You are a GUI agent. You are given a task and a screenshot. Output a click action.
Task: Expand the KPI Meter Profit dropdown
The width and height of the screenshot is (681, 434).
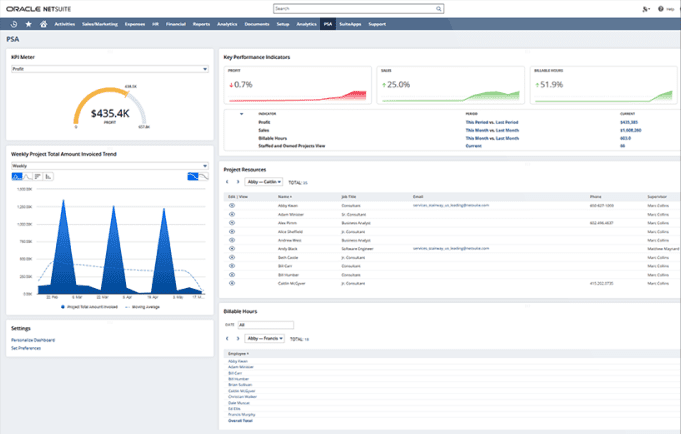(x=204, y=70)
